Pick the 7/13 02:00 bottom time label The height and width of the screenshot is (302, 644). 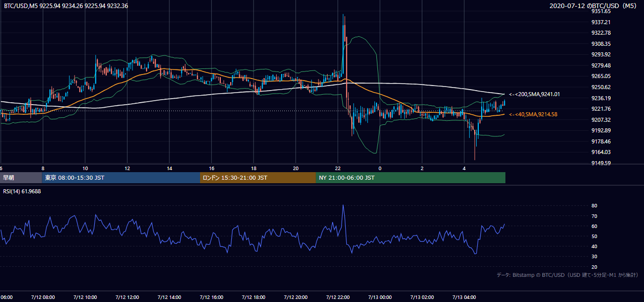tap(422, 297)
